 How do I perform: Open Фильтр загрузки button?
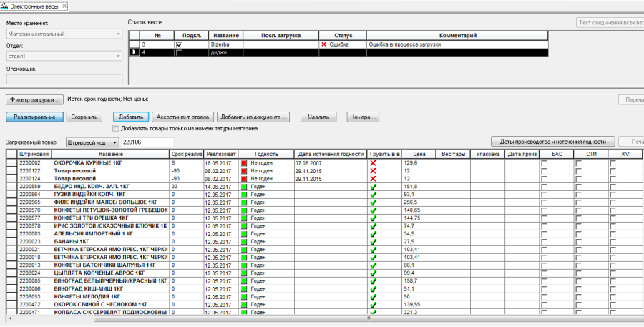coord(35,99)
